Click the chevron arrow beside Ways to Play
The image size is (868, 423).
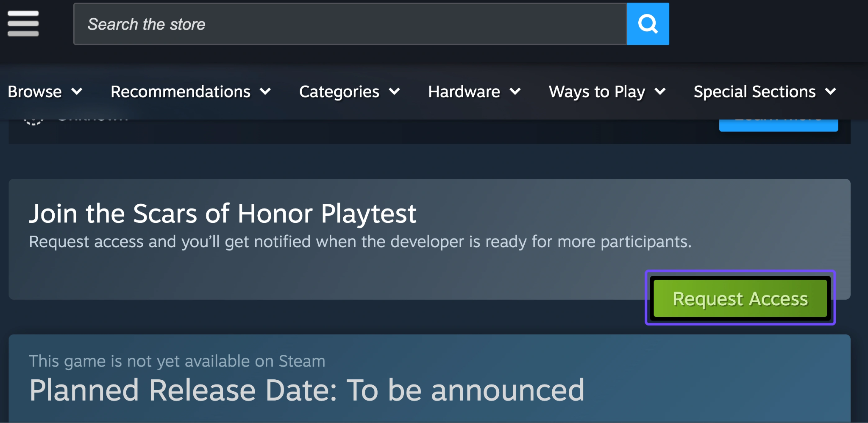[x=660, y=91]
